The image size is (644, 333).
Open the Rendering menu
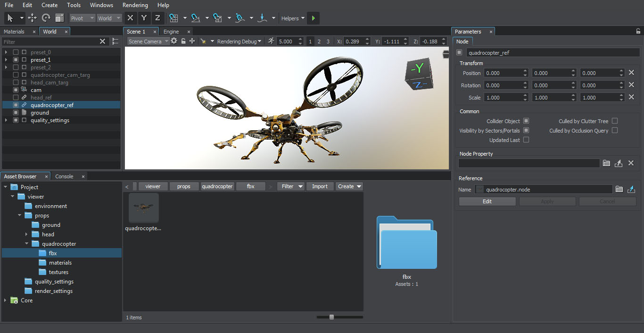(x=135, y=5)
